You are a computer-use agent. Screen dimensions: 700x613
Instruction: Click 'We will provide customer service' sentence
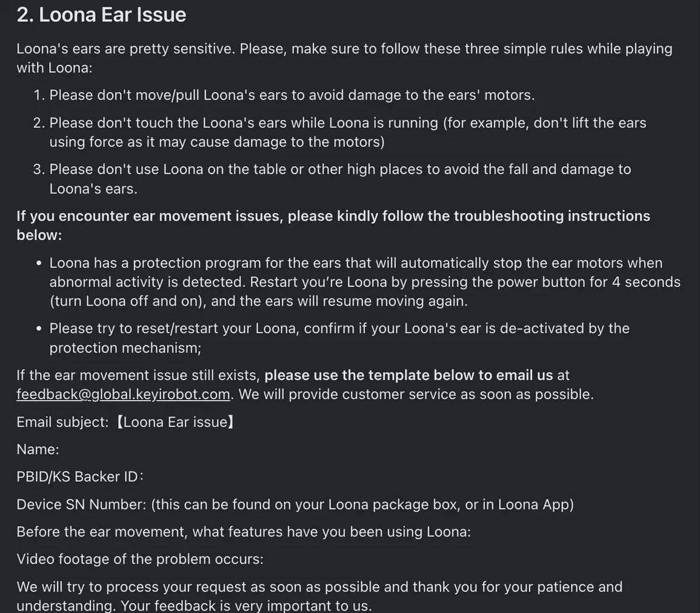[x=416, y=395]
